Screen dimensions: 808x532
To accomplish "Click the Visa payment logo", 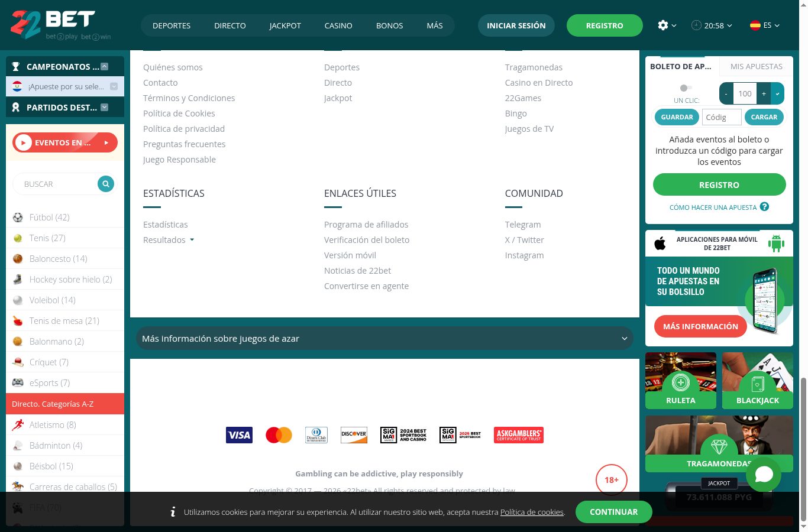I will pos(239,435).
